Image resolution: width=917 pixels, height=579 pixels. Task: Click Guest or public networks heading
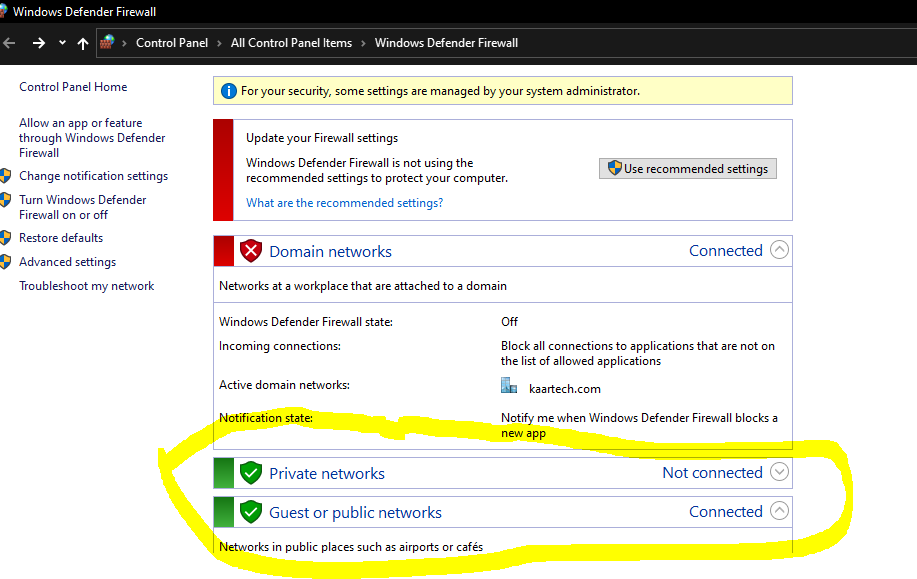(355, 512)
